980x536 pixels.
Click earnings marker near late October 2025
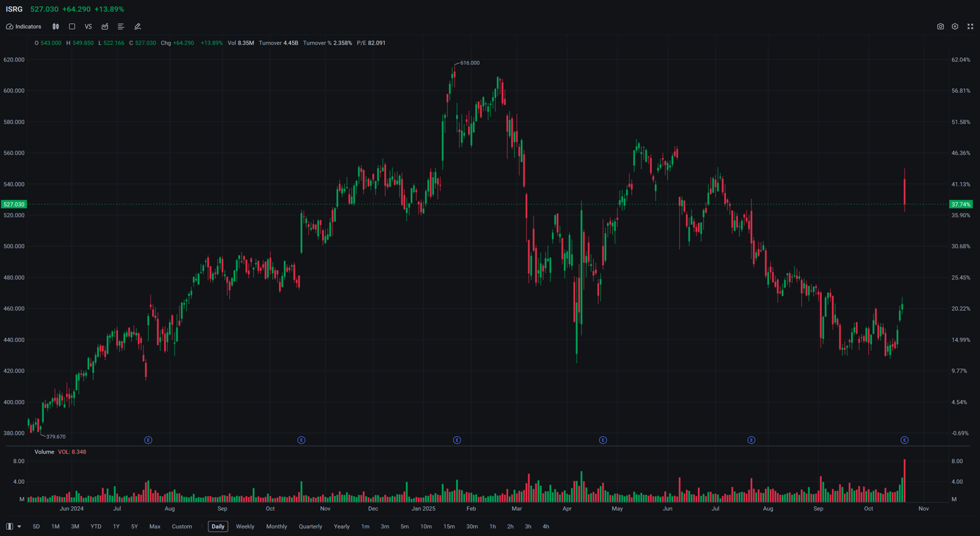[x=904, y=440]
